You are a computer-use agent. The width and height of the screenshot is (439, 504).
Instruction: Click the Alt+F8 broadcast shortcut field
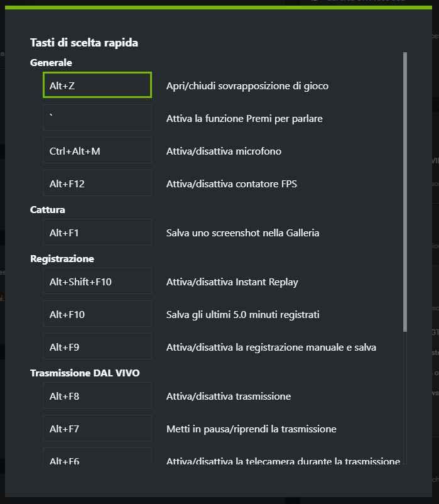tap(97, 396)
